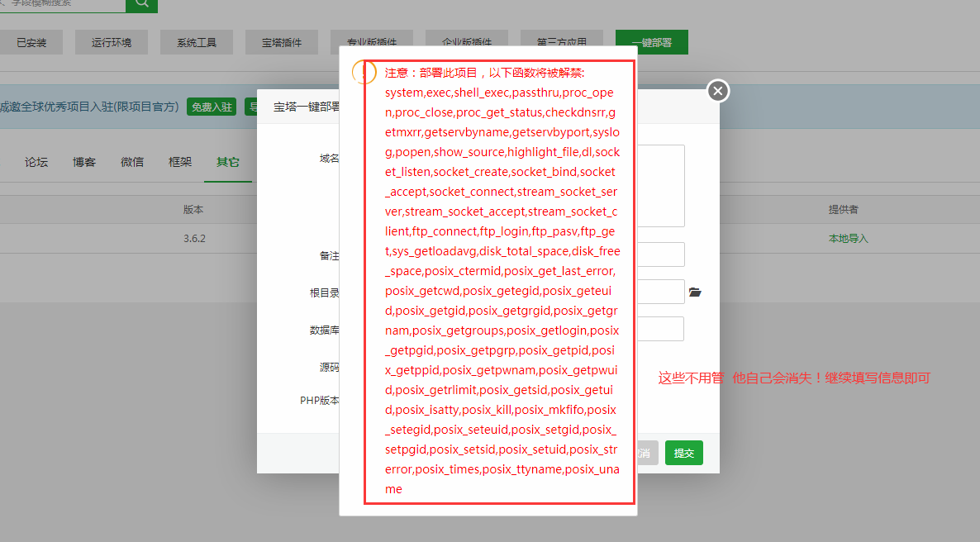This screenshot has height=542, width=980.
Task: Select the 微信 category tab
Action: (131, 163)
